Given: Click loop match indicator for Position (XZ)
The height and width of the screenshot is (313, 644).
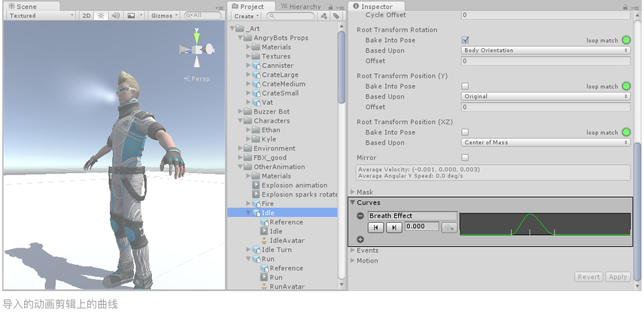Looking at the screenshot, I should pyautogui.click(x=626, y=132).
